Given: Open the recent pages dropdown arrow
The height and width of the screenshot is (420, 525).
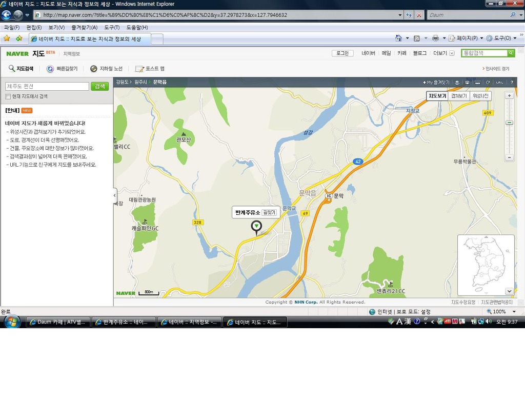Looking at the screenshot, I should point(27,15).
